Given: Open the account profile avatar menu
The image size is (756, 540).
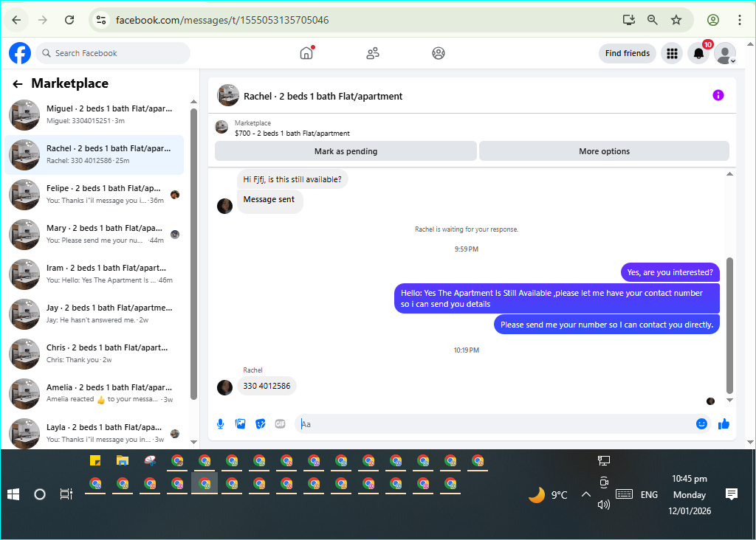Looking at the screenshot, I should point(725,53).
